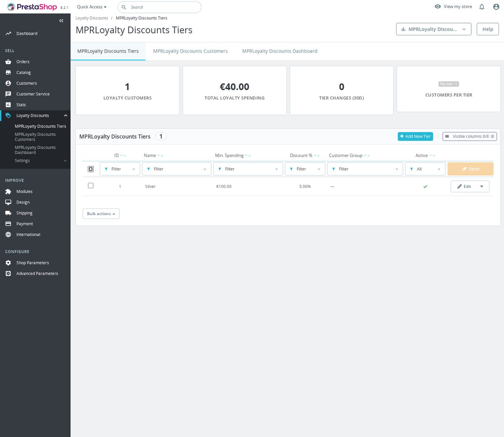Open the arrow next to Edit button
This screenshot has width=504, height=437.
click(x=482, y=187)
